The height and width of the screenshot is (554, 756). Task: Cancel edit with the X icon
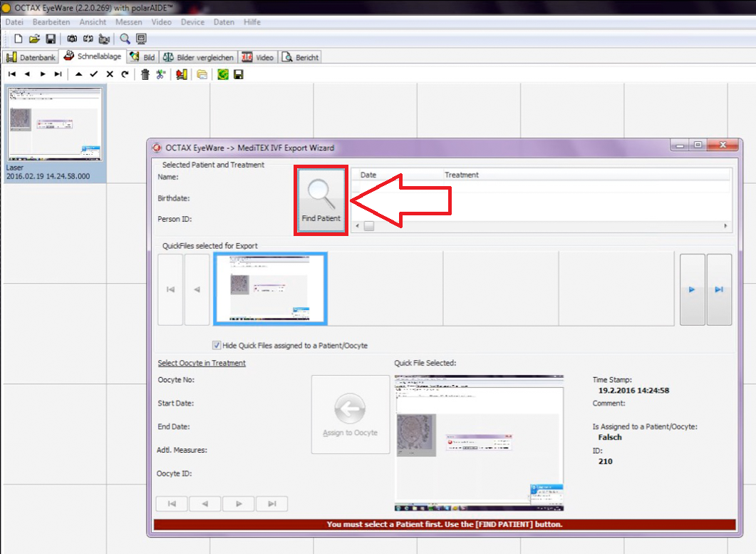(x=110, y=74)
